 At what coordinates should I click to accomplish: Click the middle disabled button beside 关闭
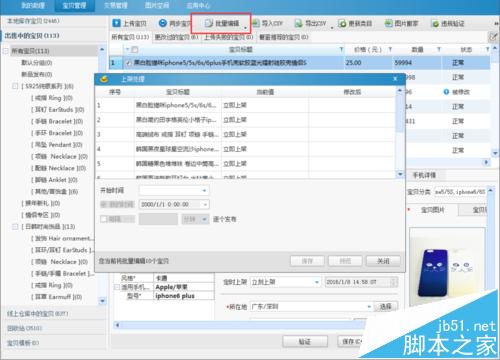(345, 261)
